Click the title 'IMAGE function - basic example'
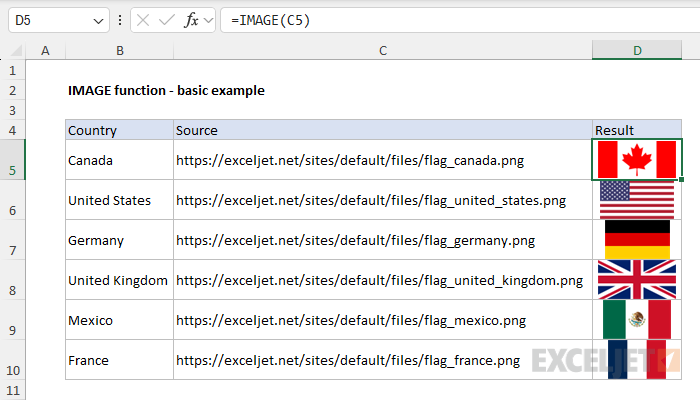This screenshot has width=700, height=400. tap(166, 91)
